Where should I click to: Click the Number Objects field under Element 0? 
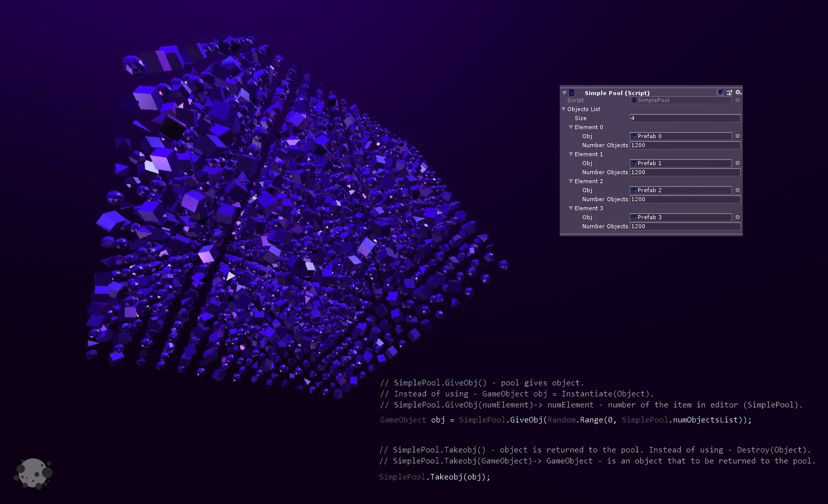point(685,145)
